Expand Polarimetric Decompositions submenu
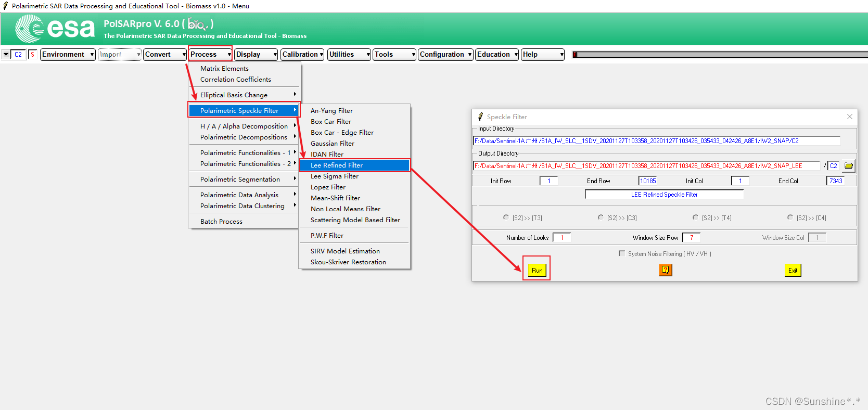 pos(244,137)
